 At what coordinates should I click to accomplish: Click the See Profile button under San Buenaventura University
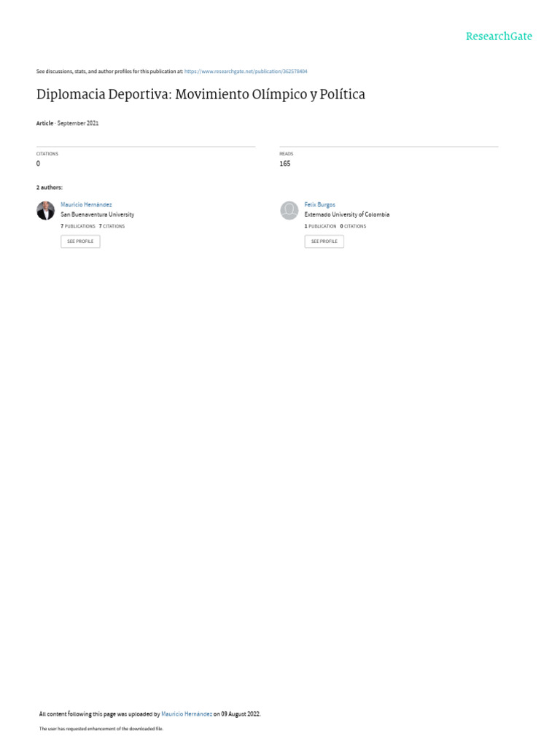tap(80, 241)
